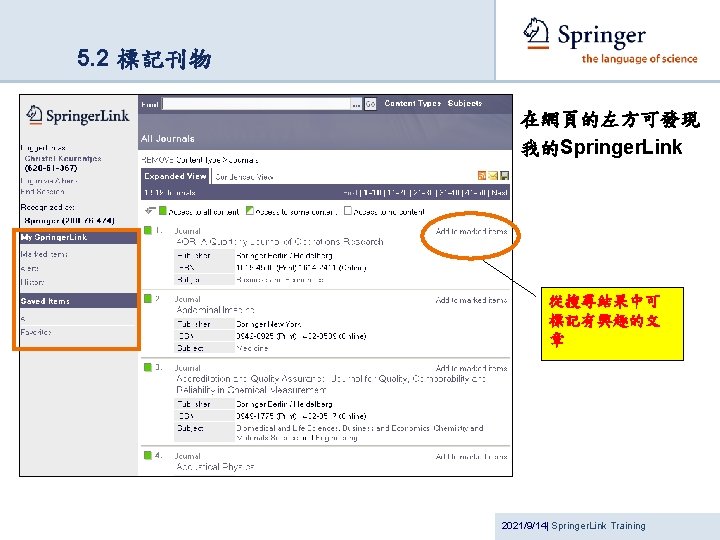Add Acoustical Physics to marked items
Image resolution: width=720 pixels, height=540 pixels.
click(x=471, y=456)
